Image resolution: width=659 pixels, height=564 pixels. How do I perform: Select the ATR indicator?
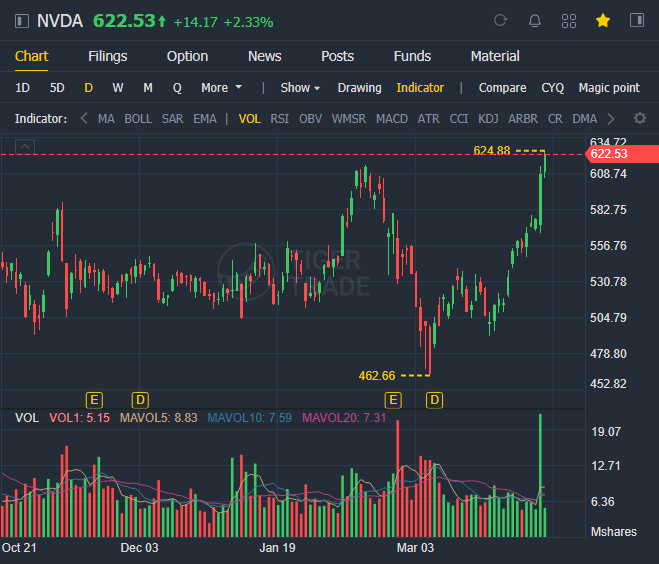click(428, 119)
